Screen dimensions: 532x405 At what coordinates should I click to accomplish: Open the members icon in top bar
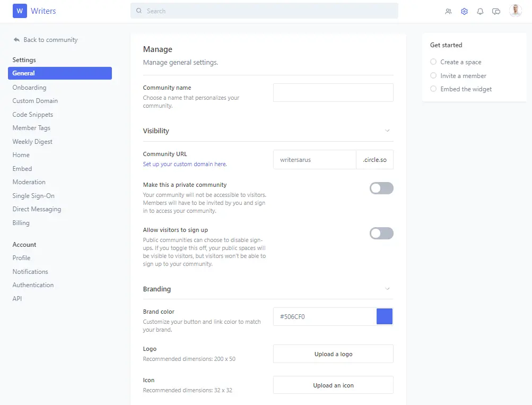pyautogui.click(x=448, y=11)
